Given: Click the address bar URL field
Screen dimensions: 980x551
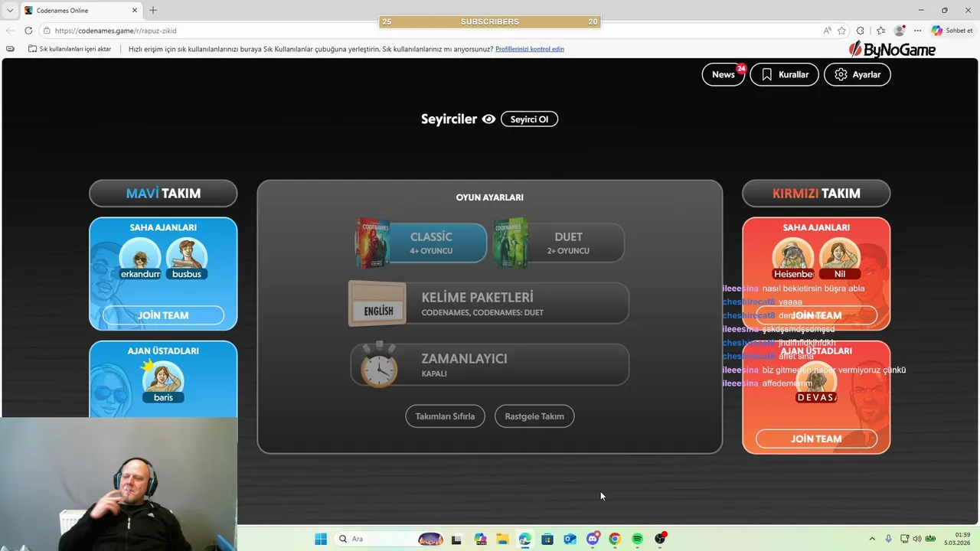Looking at the screenshot, I should coord(429,31).
